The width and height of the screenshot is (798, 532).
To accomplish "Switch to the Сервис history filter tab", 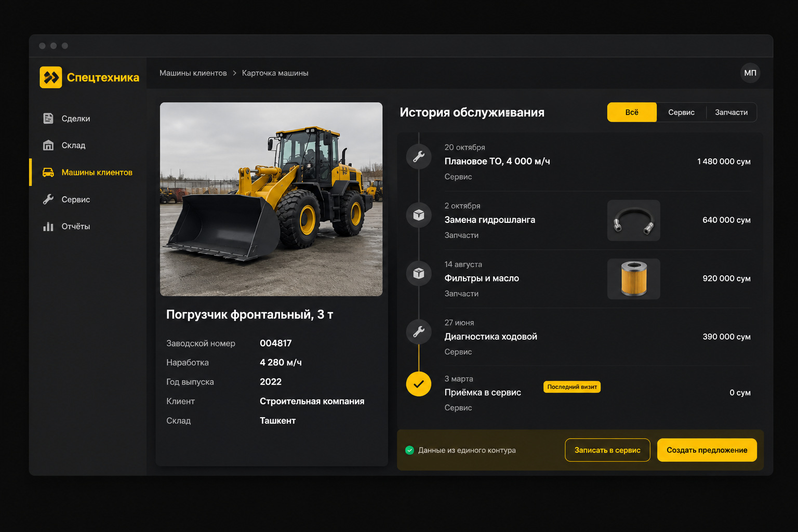I will (x=681, y=112).
